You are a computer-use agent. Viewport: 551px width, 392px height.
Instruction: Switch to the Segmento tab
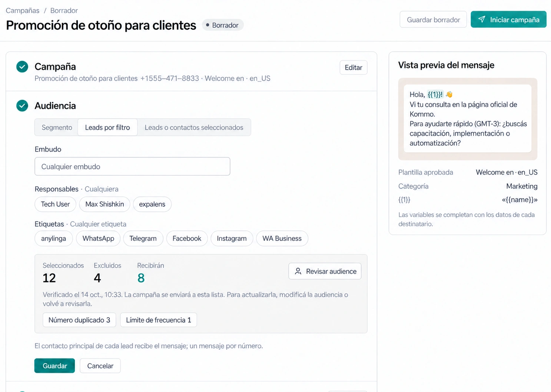click(57, 127)
